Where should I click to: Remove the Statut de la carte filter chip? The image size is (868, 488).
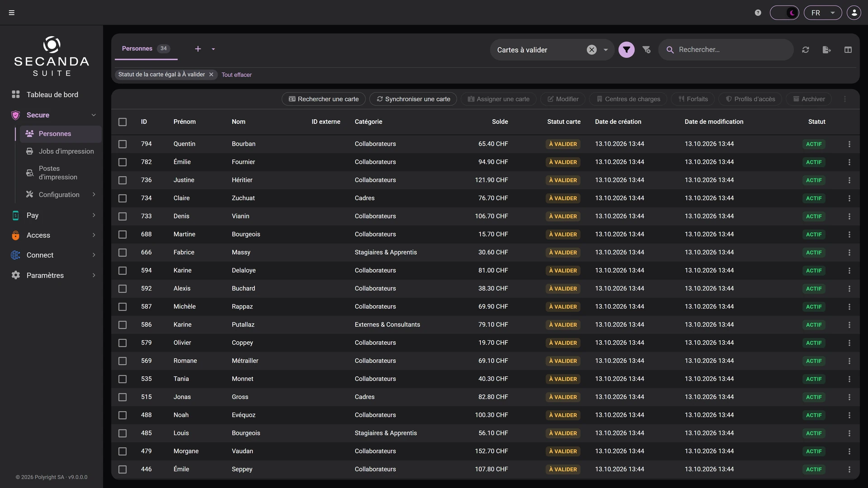click(211, 75)
